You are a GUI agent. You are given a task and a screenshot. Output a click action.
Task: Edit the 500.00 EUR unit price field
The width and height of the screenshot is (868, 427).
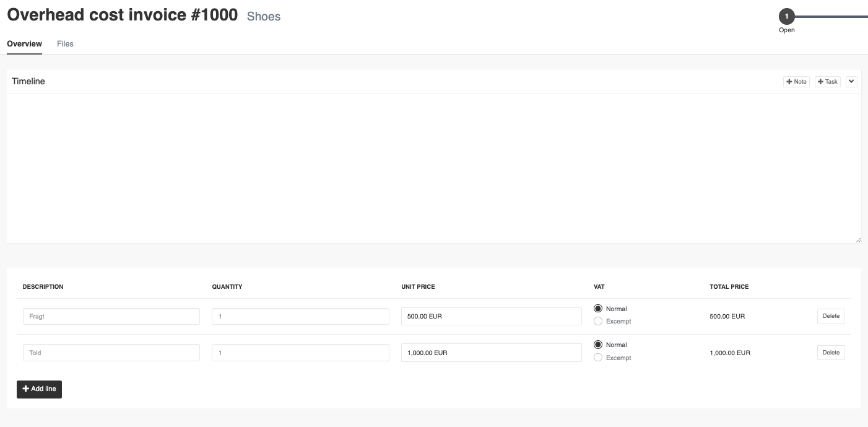click(492, 316)
